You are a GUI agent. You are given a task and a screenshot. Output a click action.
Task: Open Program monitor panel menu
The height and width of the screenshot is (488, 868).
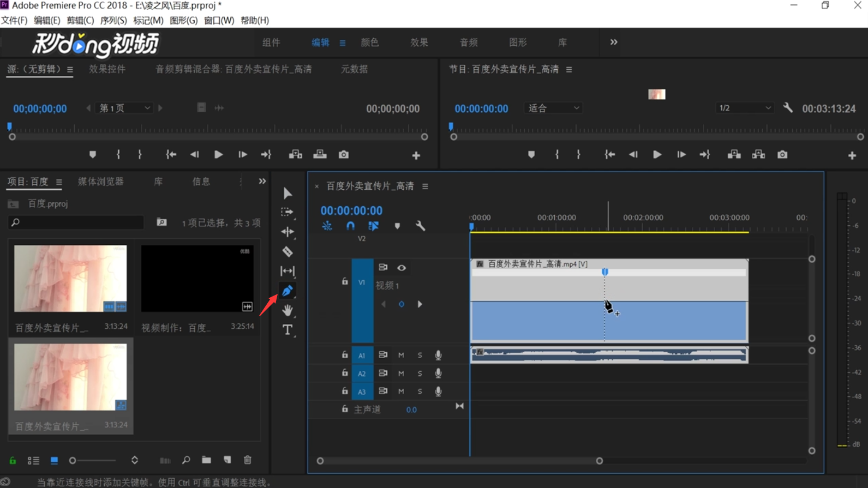coord(569,70)
